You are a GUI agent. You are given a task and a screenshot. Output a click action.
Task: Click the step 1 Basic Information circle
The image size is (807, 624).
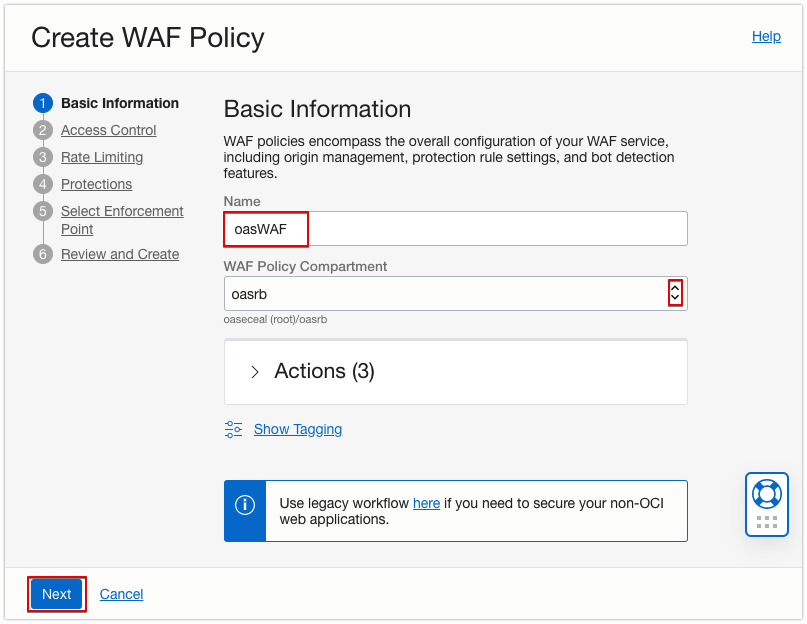tap(42, 103)
